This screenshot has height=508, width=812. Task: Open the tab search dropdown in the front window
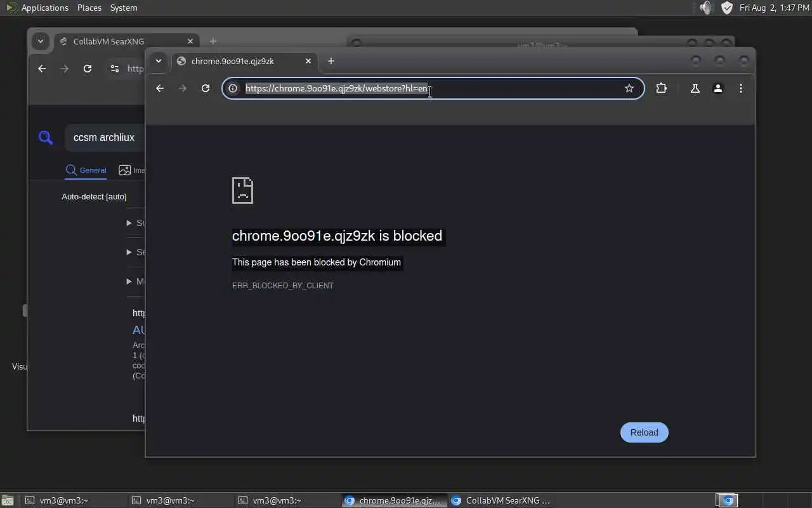coord(159,61)
